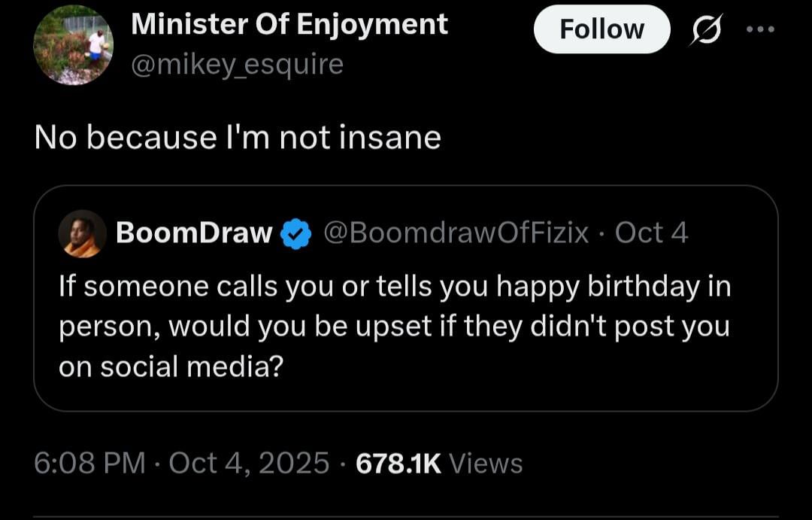
Task: Open the three-dot more options menu
Action: 759,29
